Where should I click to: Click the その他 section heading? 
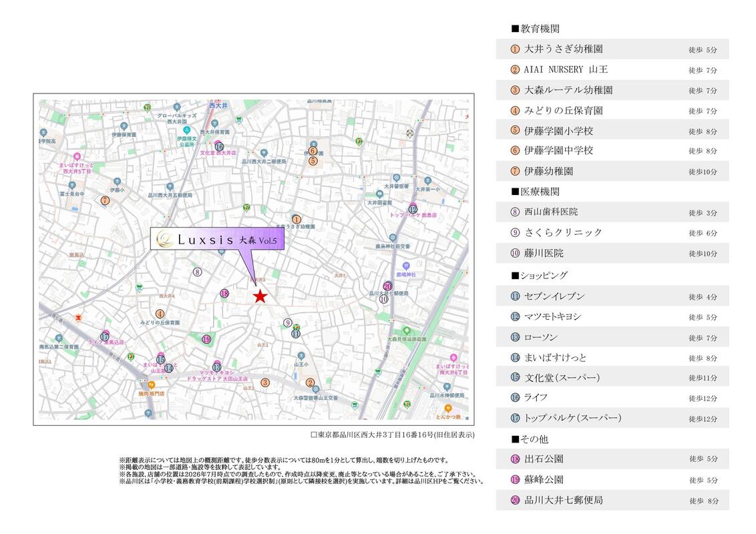[x=530, y=439]
